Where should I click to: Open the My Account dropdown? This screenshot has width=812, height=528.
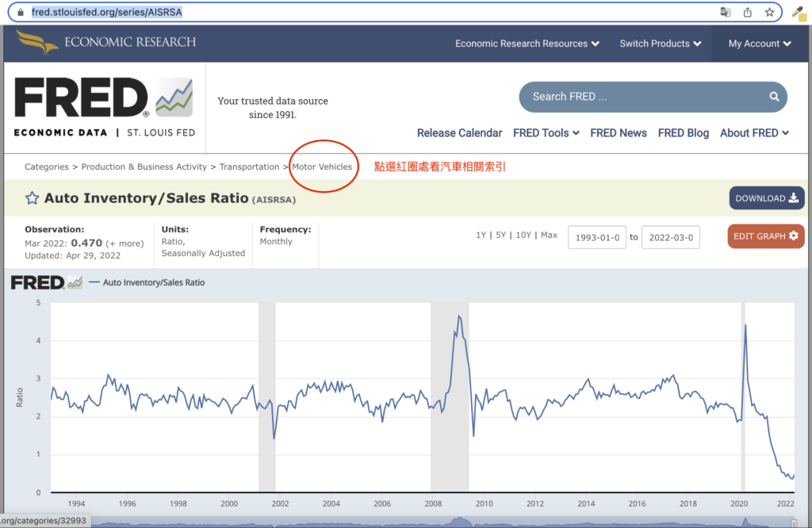coord(760,44)
